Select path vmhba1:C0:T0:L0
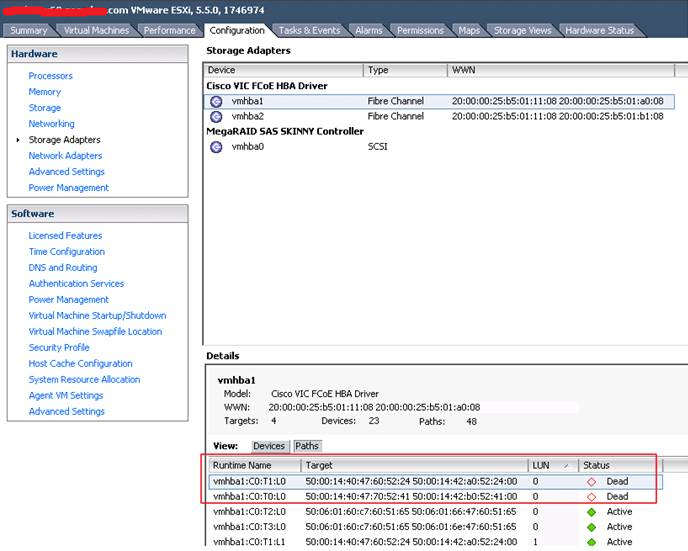The width and height of the screenshot is (688, 551). [436, 497]
